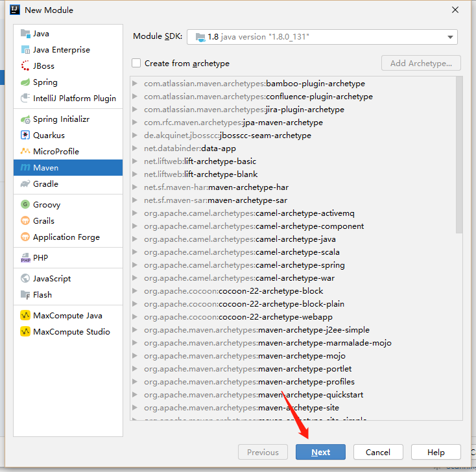Click the IntelliJ logo in title bar
Image resolution: width=476 pixels, height=472 pixels.
[14, 10]
